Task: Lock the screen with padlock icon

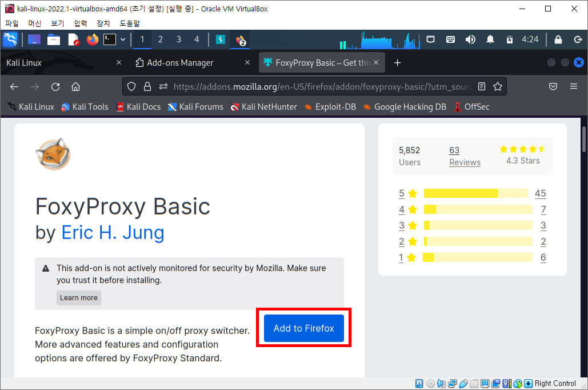Action: pos(558,39)
